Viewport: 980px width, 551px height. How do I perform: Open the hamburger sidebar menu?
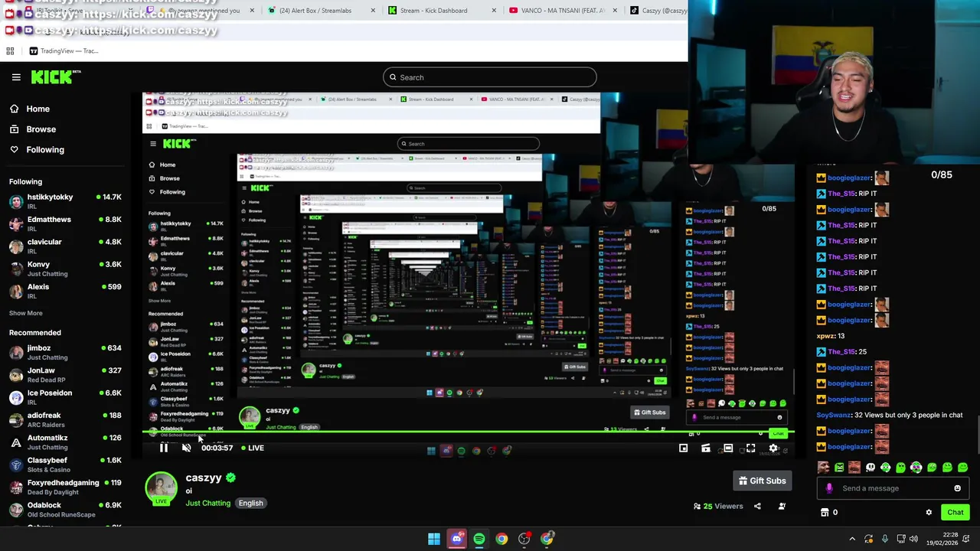[16, 77]
